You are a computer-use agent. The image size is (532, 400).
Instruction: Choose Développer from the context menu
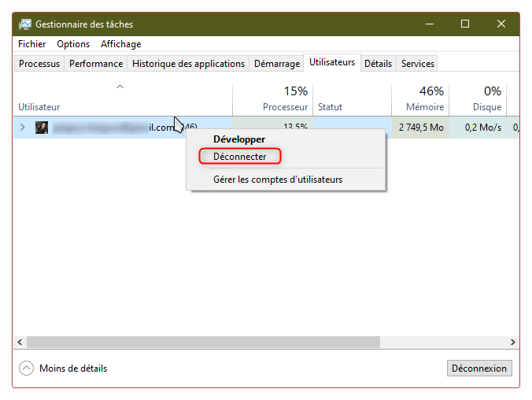239,139
